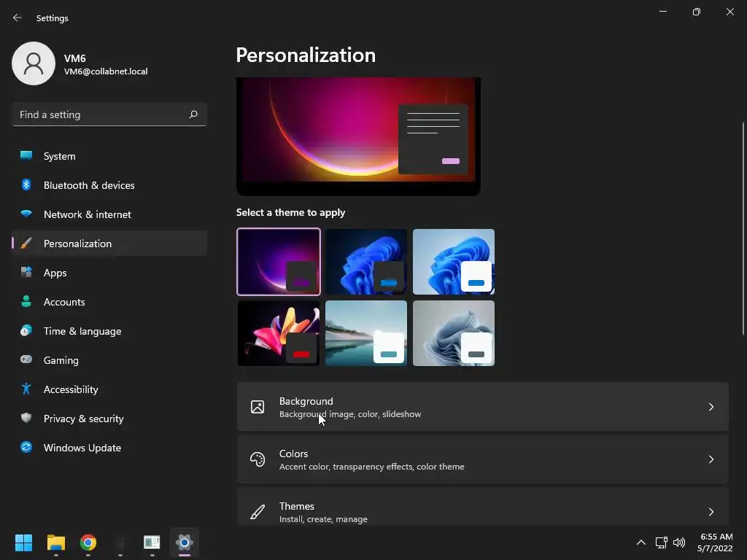Open the taskbar app beside Chrome

(120, 542)
